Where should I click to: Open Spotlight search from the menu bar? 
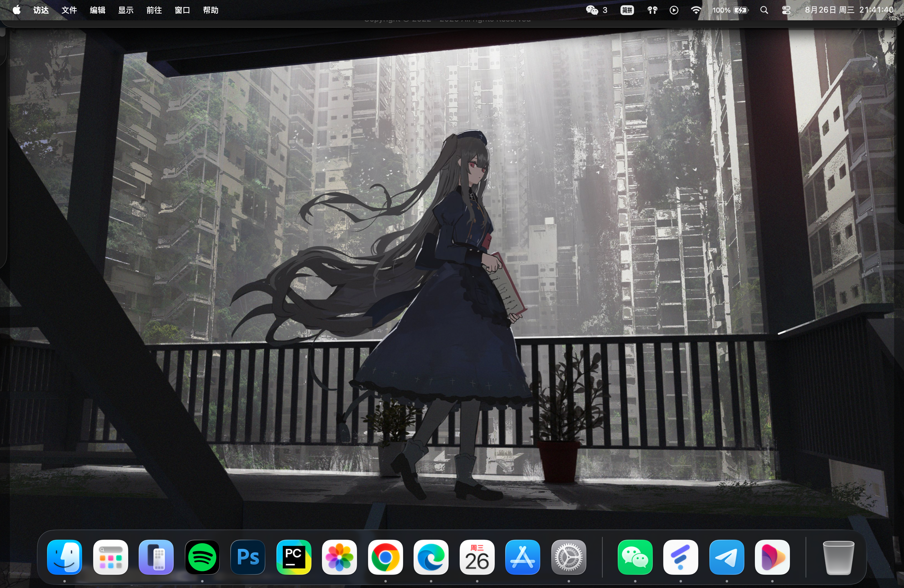pos(764,10)
